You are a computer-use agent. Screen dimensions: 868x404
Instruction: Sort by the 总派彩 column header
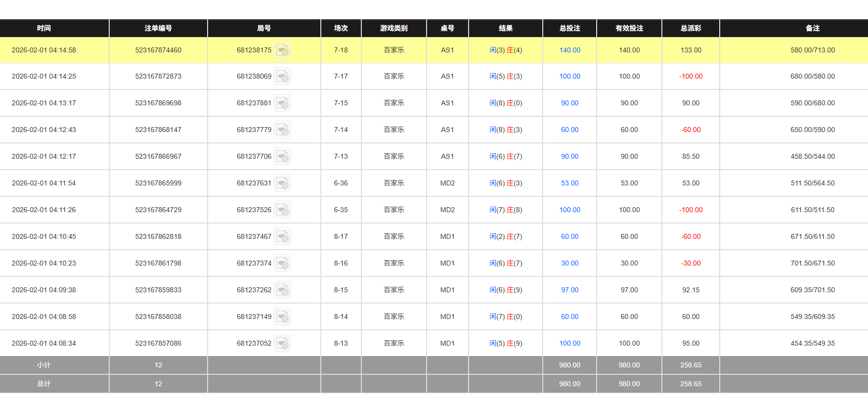coord(690,28)
